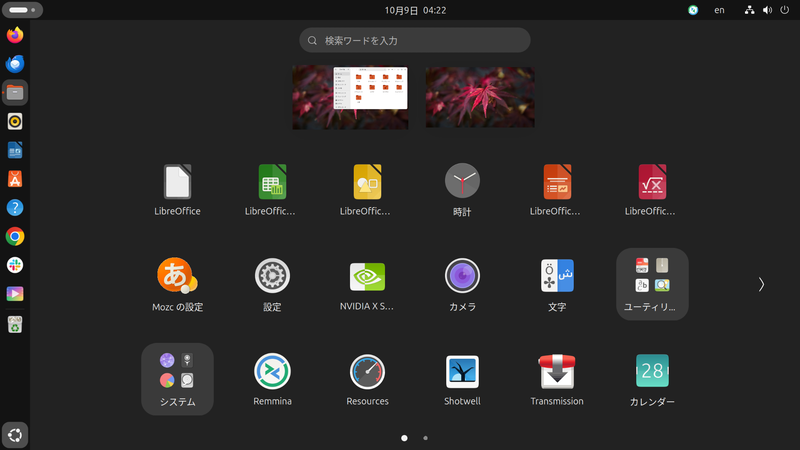Image resolution: width=800 pixels, height=450 pixels.
Task: Open LibreOffice Writer from the dock
Action: tap(15, 151)
